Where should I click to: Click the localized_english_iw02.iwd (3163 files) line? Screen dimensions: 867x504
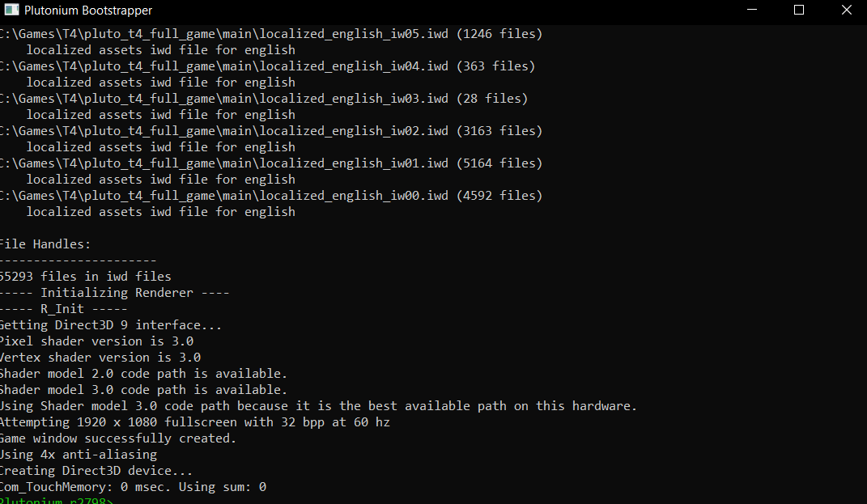[271, 131]
